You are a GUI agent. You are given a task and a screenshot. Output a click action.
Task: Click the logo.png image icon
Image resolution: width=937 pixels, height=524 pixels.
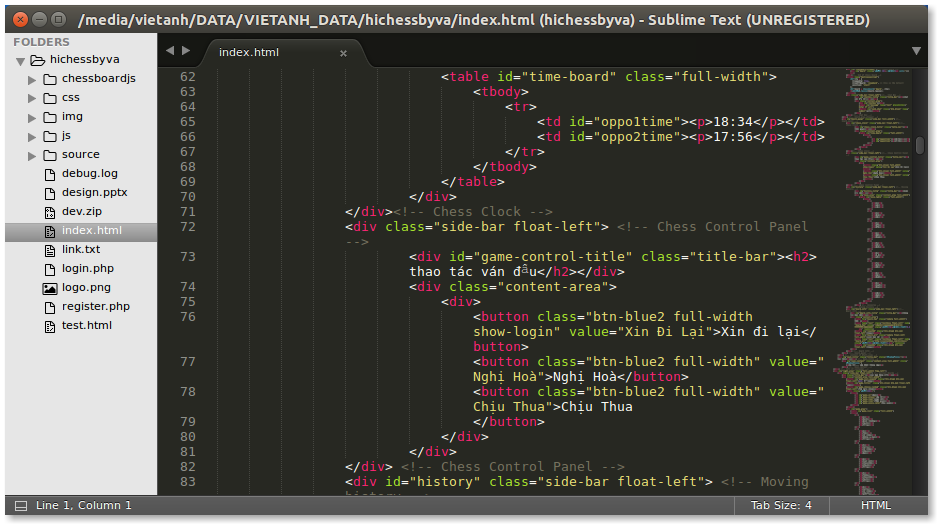tap(50, 289)
